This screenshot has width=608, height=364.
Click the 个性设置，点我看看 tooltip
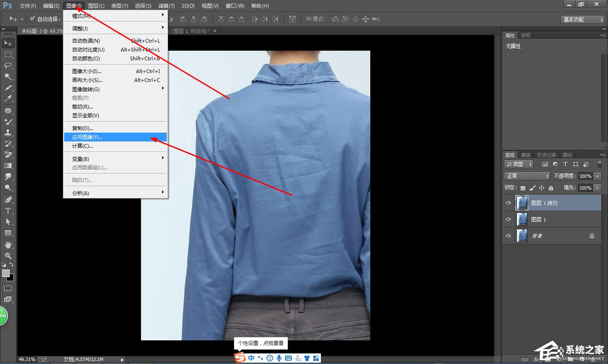coord(261,343)
